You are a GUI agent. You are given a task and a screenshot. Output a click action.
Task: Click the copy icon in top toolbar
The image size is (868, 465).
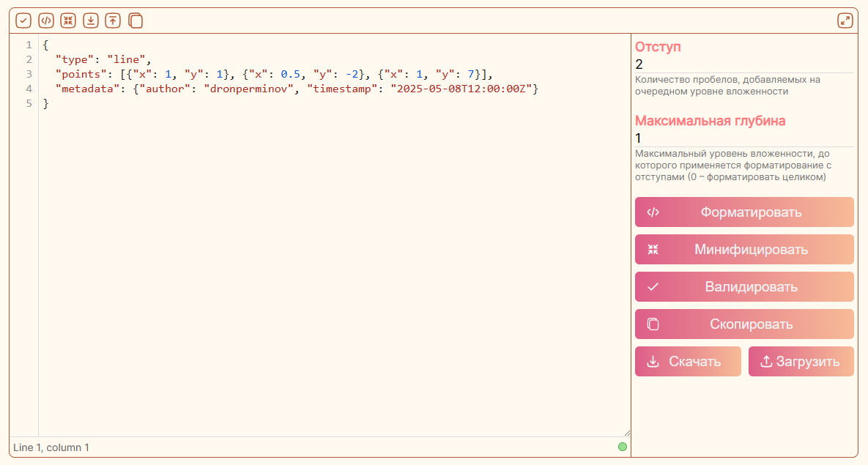(136, 21)
